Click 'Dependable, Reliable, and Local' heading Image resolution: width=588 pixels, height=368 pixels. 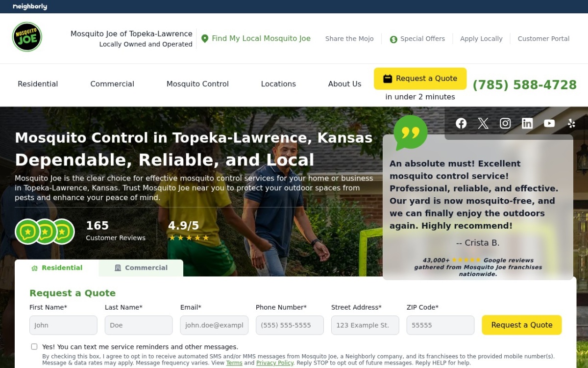(x=165, y=160)
